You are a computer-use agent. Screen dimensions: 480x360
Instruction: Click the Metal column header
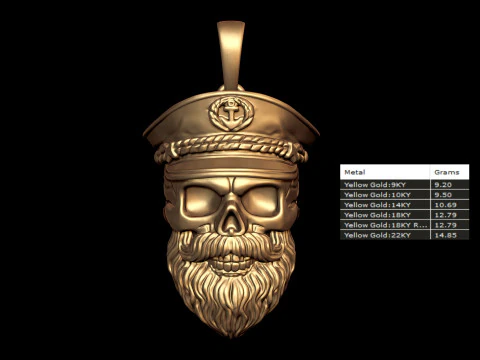pos(385,172)
